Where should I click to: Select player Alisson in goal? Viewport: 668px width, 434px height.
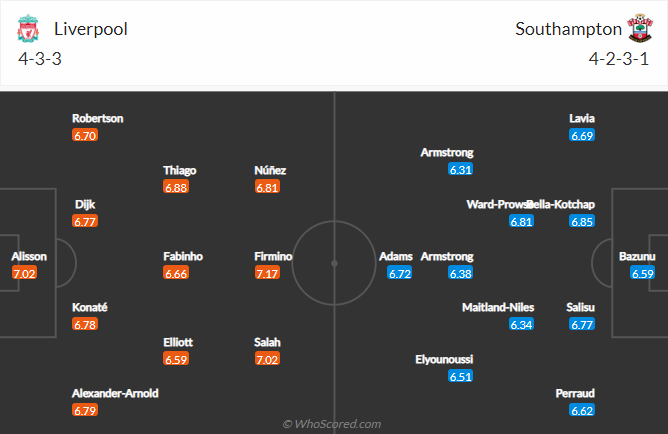29,257
